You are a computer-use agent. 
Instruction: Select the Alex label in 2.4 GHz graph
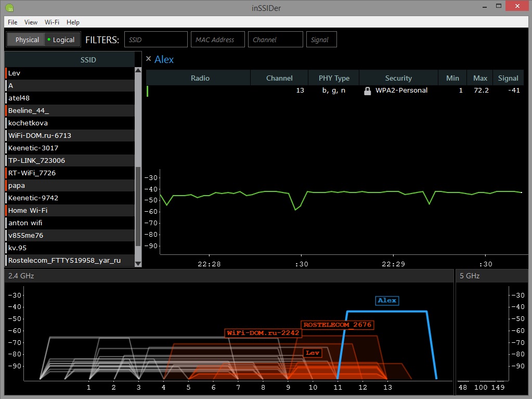tap(387, 300)
